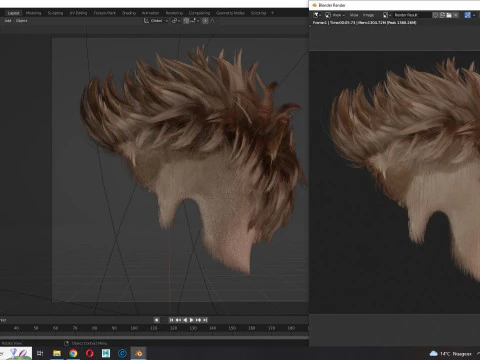Viewport: 480px width, 360px height.
Task: Toggle auto keying record button
Action: (157, 320)
